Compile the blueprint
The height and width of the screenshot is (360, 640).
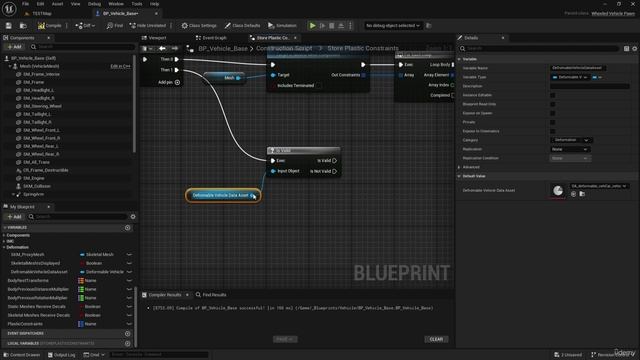tap(50, 26)
